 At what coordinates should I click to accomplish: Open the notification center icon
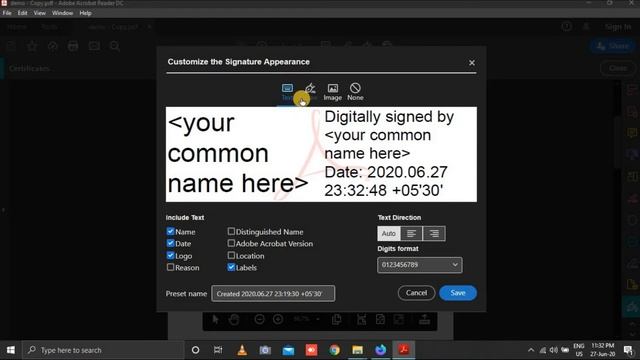click(629, 350)
